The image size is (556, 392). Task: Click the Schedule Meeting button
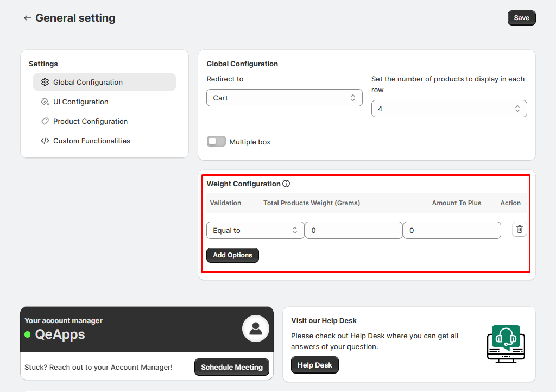pos(232,367)
